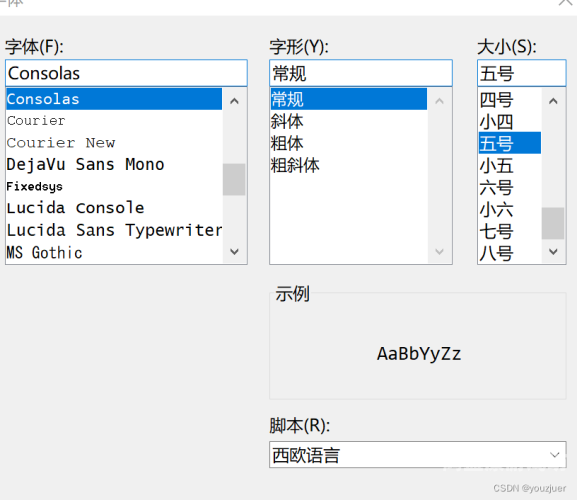Click the 字形(Y) style input field
Image resolution: width=577 pixels, height=500 pixels.
click(x=361, y=73)
